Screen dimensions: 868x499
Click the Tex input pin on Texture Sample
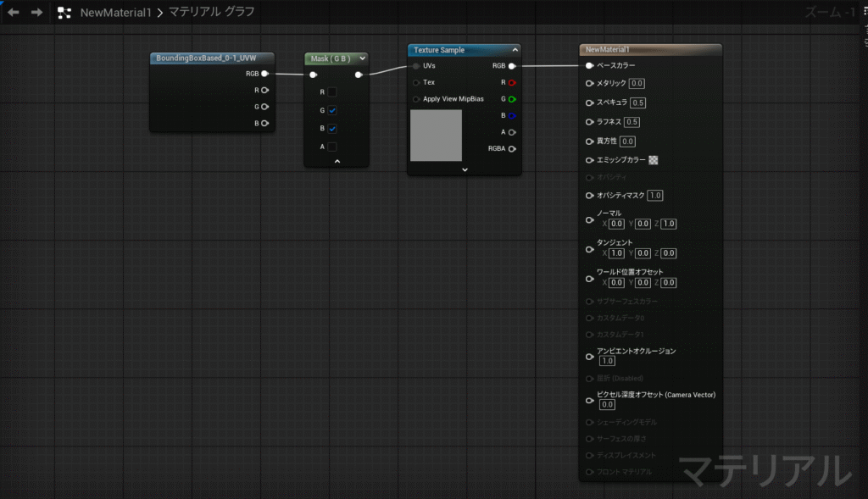pyautogui.click(x=416, y=82)
